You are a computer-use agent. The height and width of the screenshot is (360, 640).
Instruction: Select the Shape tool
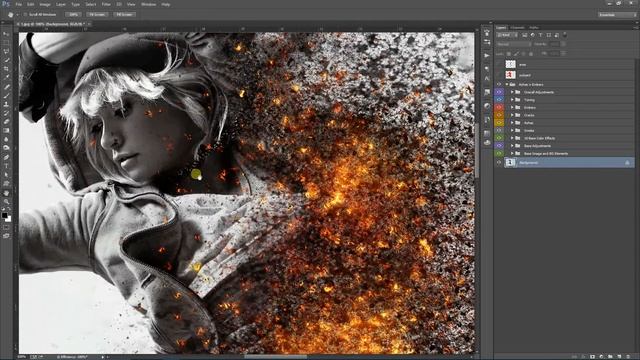tap(6, 183)
